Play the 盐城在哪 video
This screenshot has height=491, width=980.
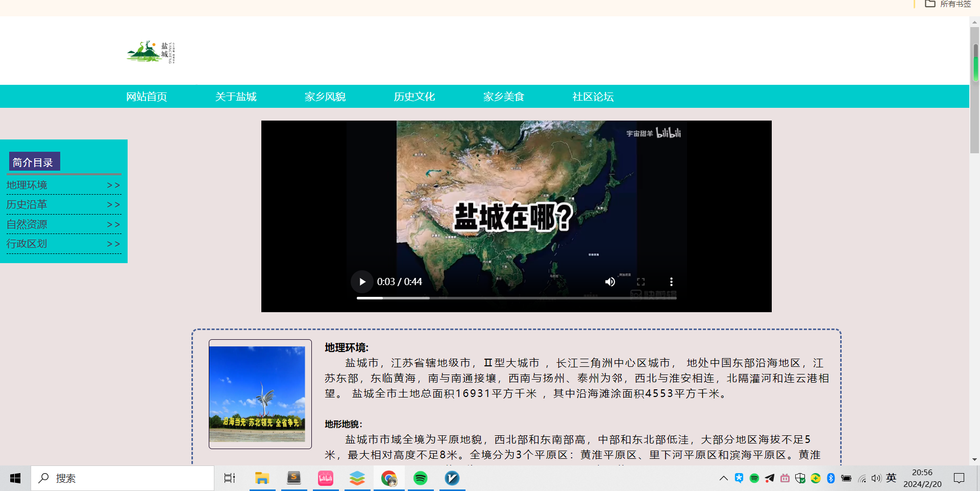point(362,282)
